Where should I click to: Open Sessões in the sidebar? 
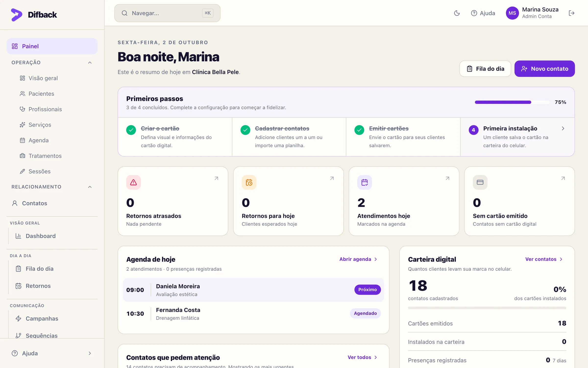coord(35,171)
